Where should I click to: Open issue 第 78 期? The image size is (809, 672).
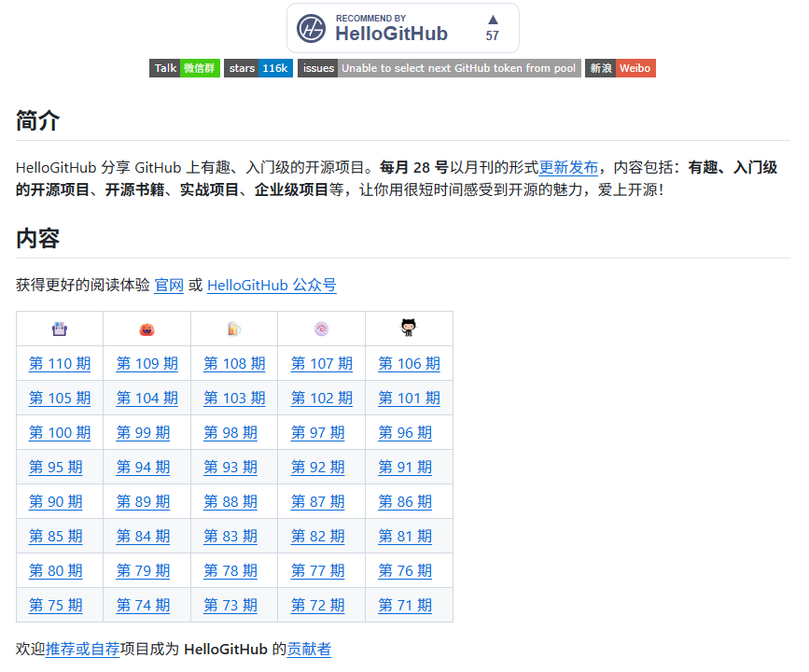tap(230, 571)
